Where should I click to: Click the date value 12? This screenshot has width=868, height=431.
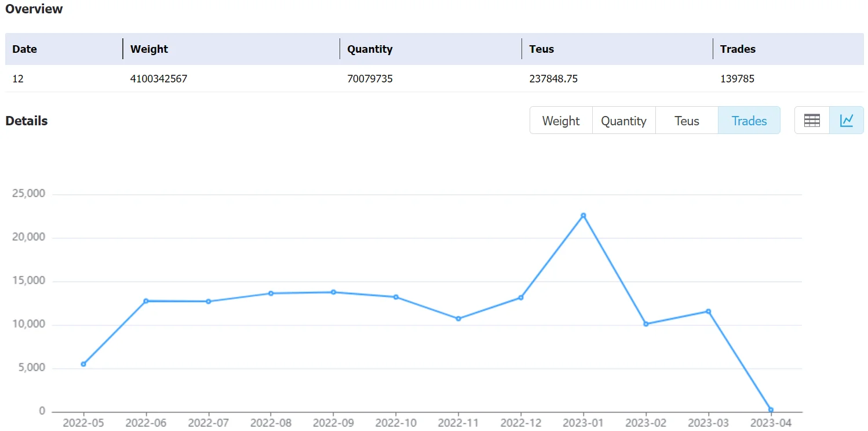coord(18,78)
